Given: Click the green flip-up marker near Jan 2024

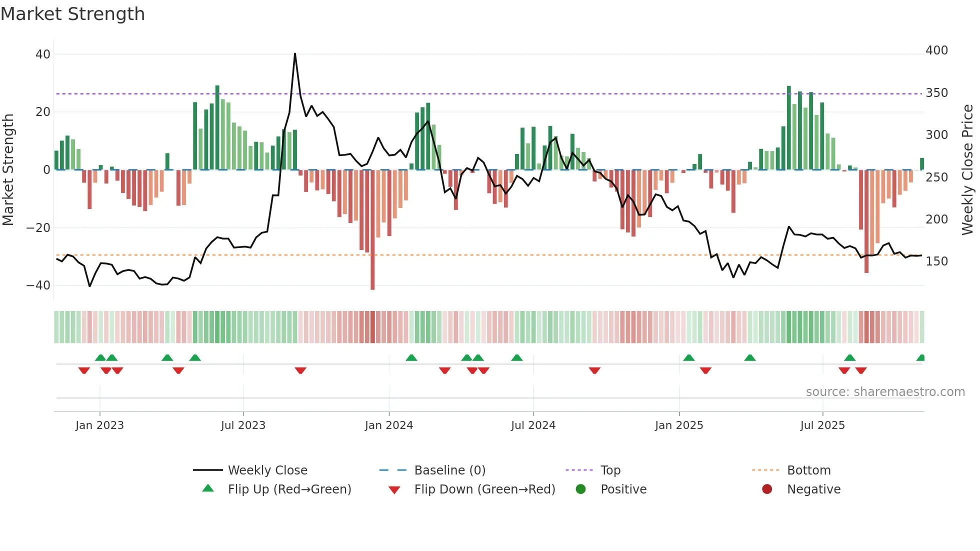Looking at the screenshot, I should (411, 358).
